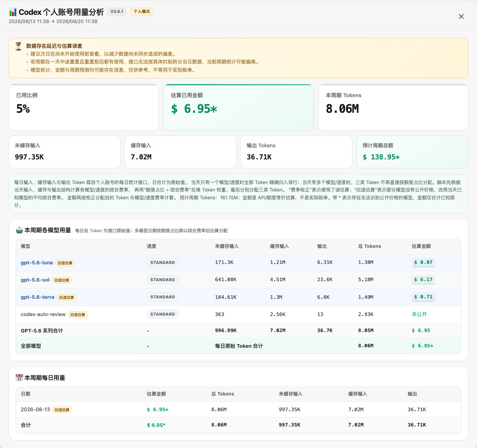This screenshot has width=477, height=448.
Task: Select the 已用比例 5% card
Action: click(83, 107)
